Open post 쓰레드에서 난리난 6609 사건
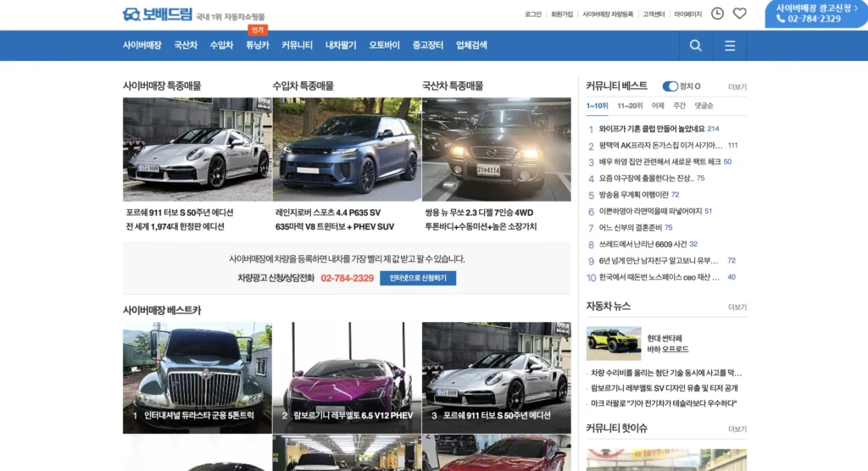 tap(643, 244)
